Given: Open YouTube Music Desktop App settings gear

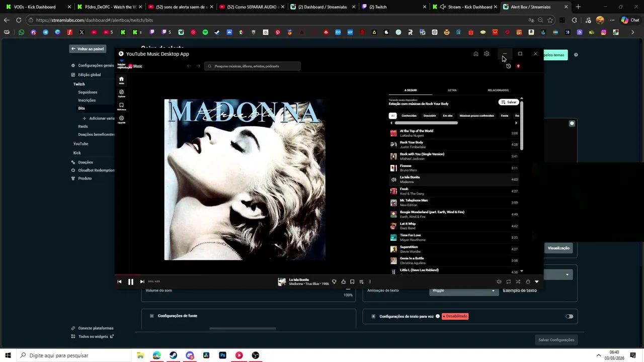Looking at the screenshot, I should click(487, 54).
